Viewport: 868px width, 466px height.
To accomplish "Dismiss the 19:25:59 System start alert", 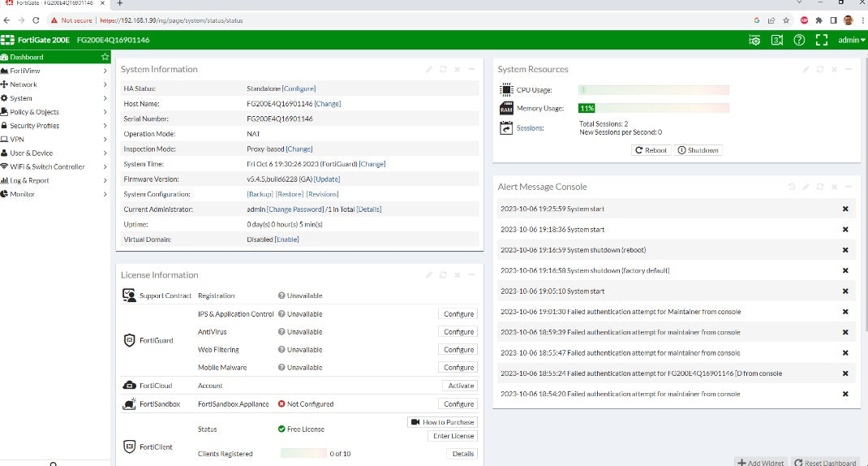I will pos(844,209).
